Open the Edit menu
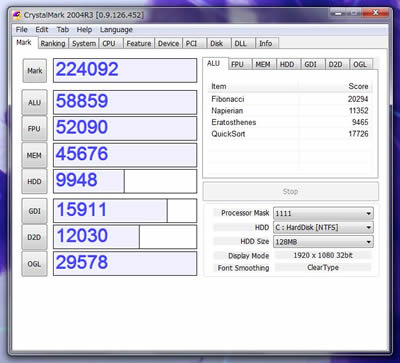The width and height of the screenshot is (400, 363). [x=42, y=30]
